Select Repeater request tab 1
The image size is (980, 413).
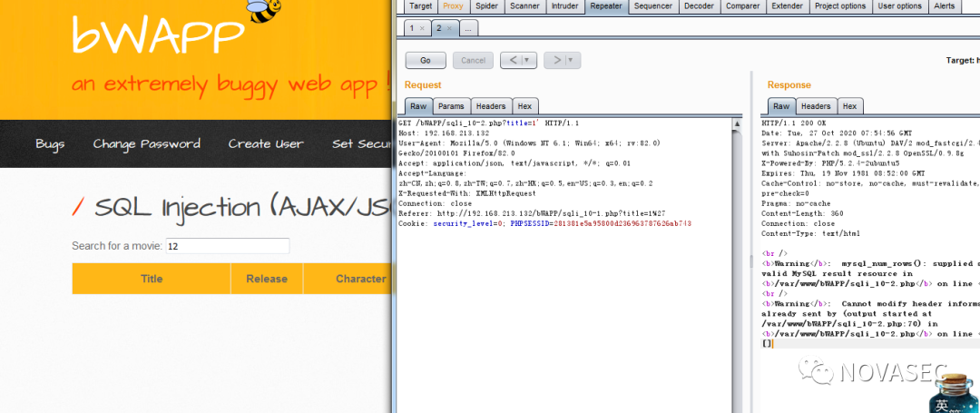tap(413, 28)
